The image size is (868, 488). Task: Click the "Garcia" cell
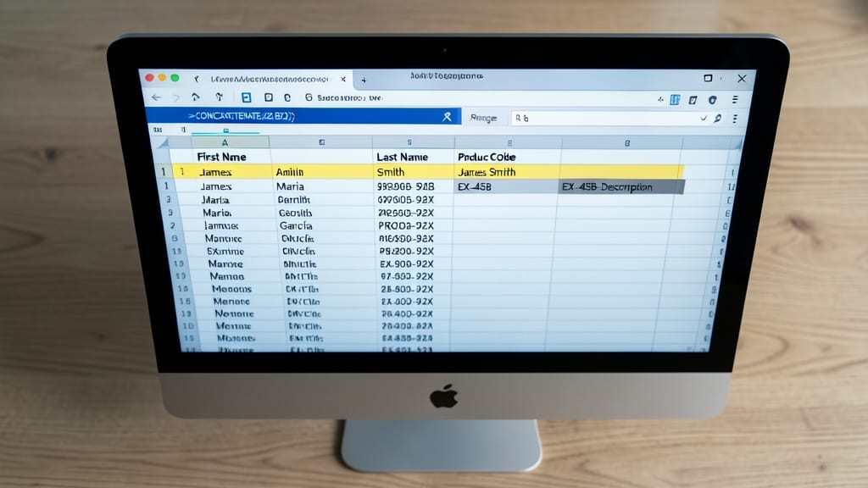coord(296,225)
